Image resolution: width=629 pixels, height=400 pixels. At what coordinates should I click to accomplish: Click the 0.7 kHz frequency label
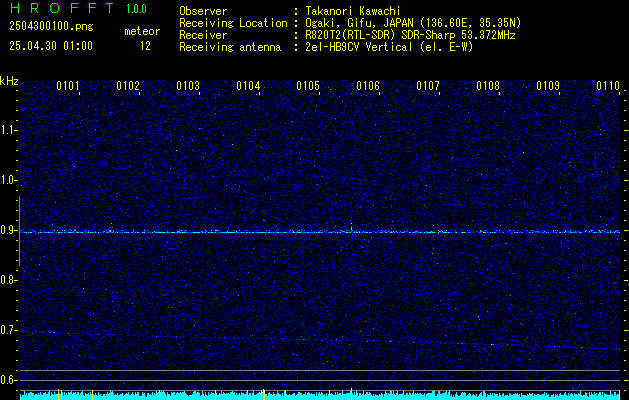(x=9, y=330)
